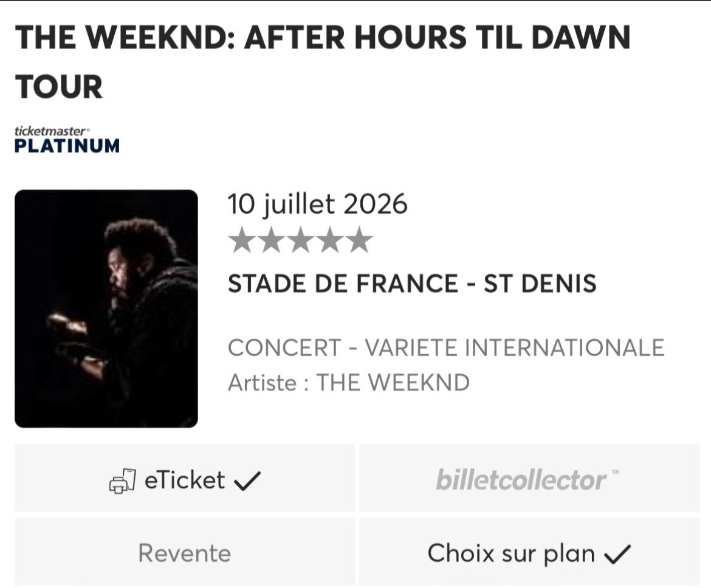Select the Choix sur plan label
Screen dimensions: 711x588
pos(511,553)
